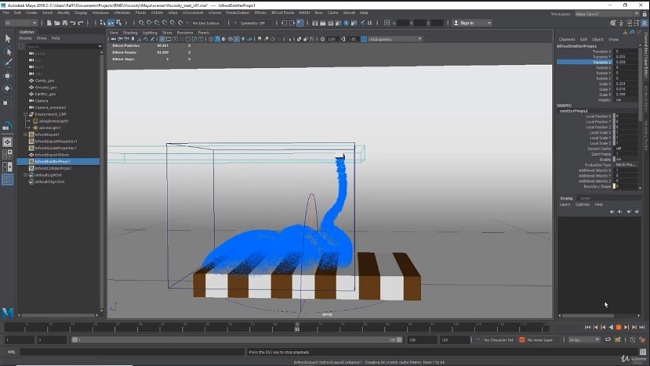Viewport: 650px width, 366px height.
Task: Go to end of playback range
Action: point(642,327)
